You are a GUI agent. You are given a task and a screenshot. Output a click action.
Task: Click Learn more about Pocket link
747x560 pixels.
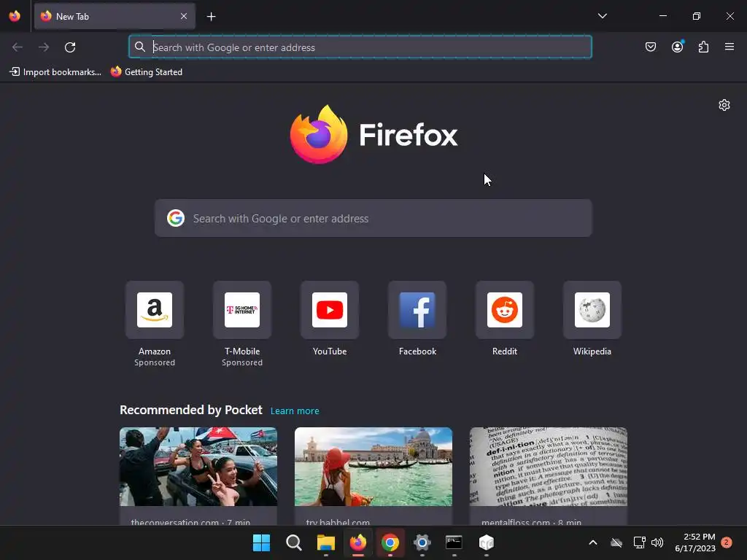coord(295,411)
